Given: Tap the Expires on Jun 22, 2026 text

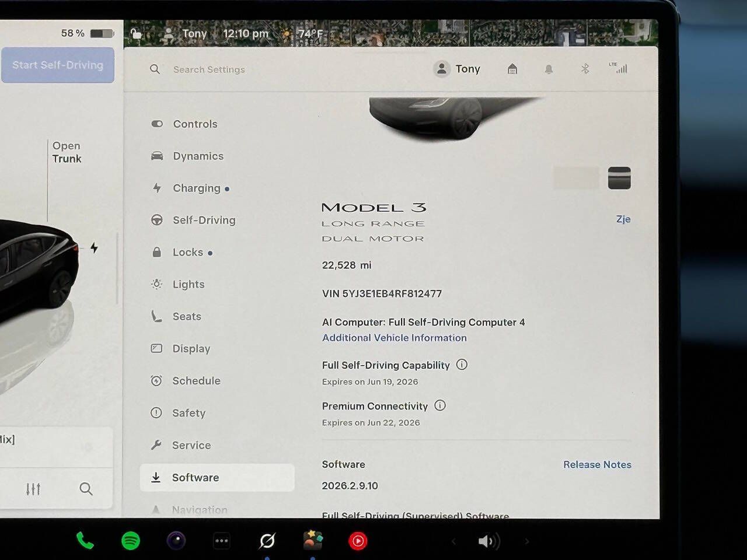Looking at the screenshot, I should coord(371,422).
